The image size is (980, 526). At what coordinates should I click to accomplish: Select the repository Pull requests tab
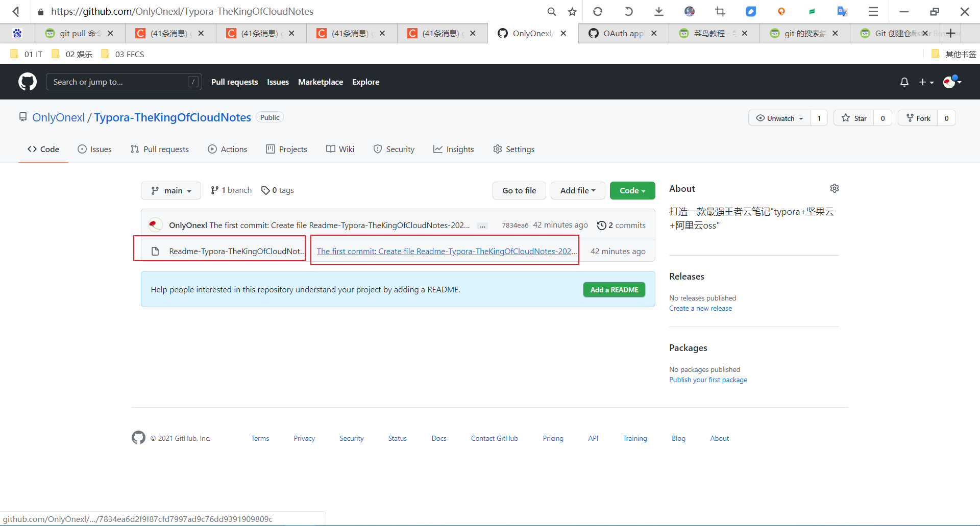point(159,149)
